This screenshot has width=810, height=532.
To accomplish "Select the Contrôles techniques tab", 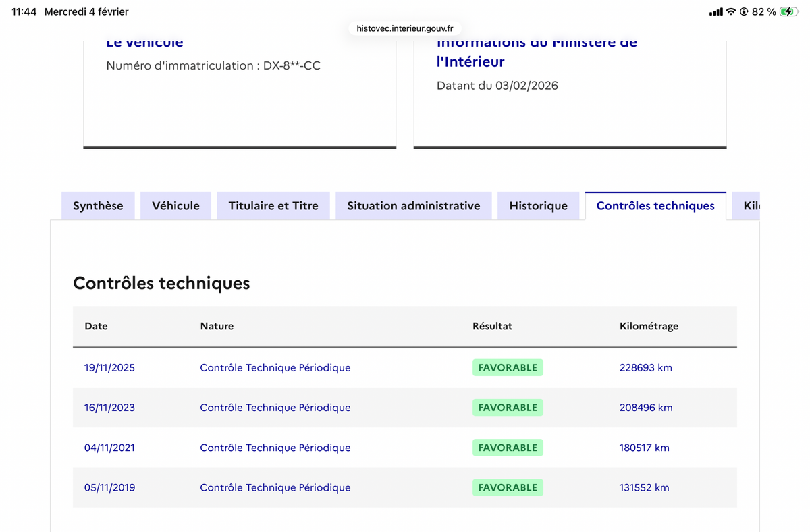I will click(655, 206).
